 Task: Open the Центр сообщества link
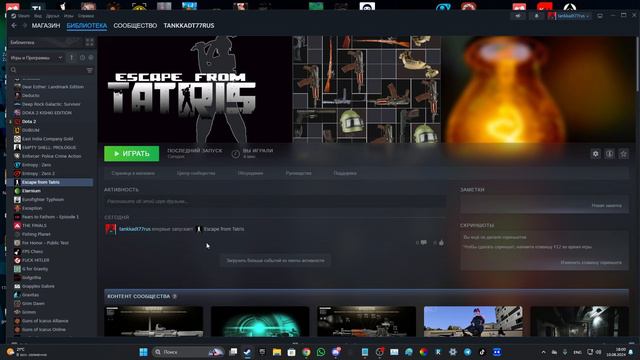point(196,173)
